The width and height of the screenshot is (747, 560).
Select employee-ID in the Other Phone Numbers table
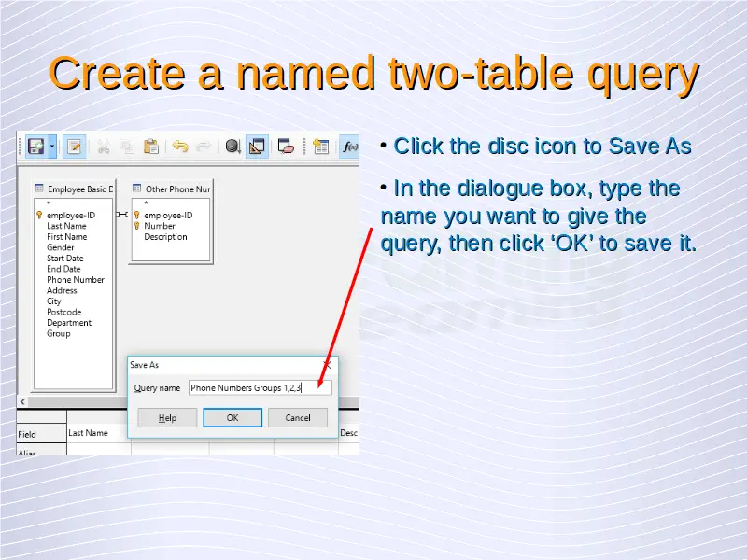pos(168,216)
